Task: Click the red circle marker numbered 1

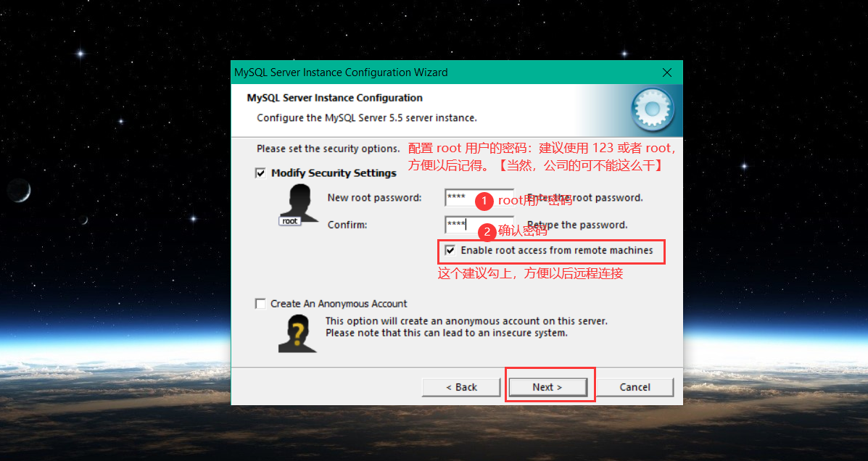Action: pos(484,201)
